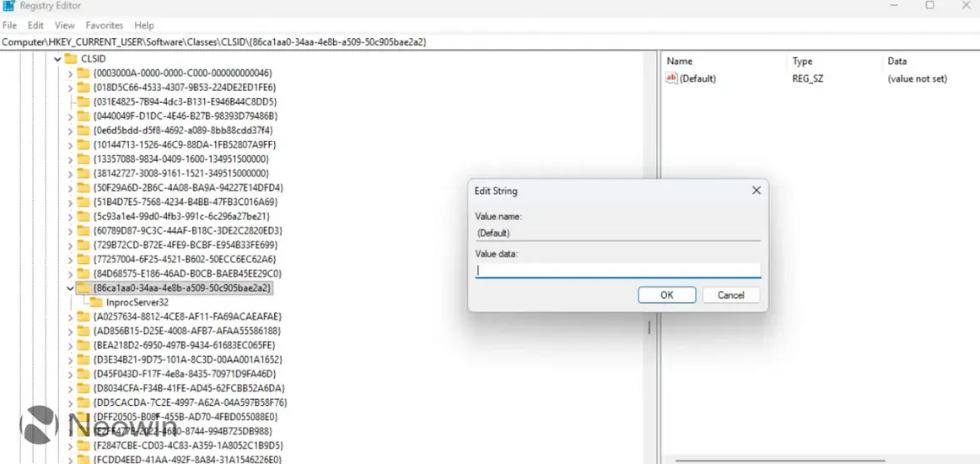This screenshot has height=464, width=980.
Task: Select key {DFF20505-B08F-455B-AD70-4FBD055088E0} by its name
Action: point(186,417)
